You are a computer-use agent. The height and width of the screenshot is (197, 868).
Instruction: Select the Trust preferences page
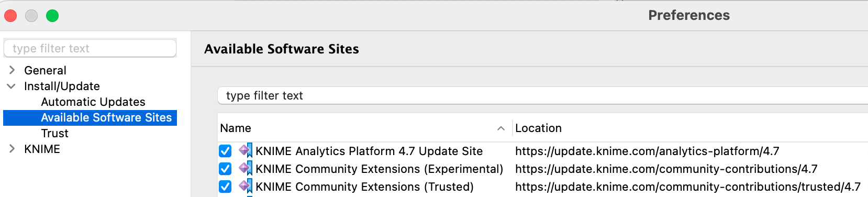click(54, 133)
